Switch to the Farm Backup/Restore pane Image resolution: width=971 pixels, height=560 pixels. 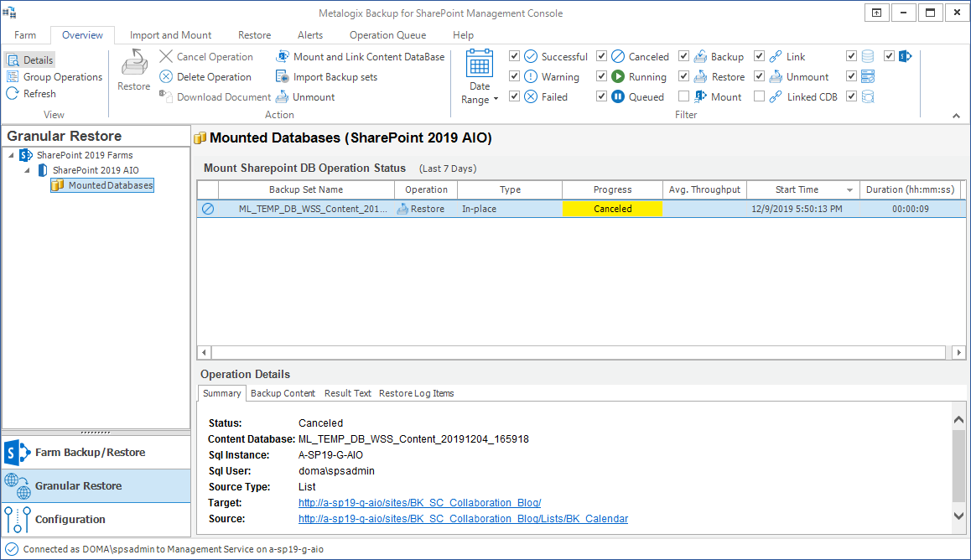click(90, 453)
